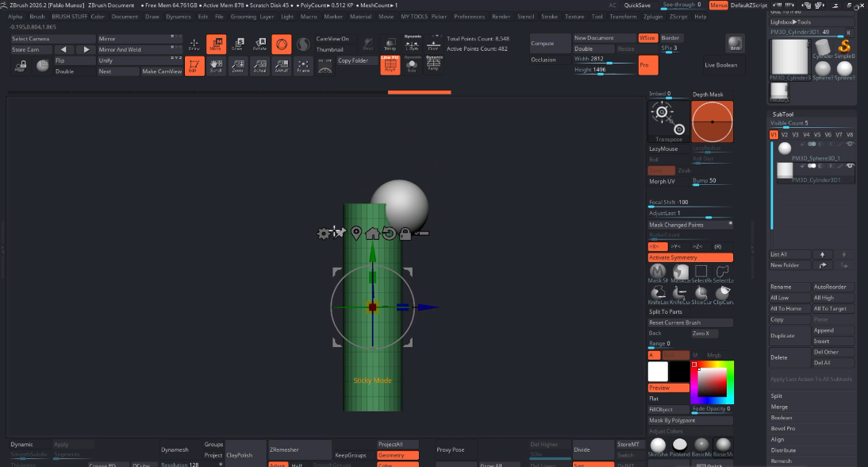The width and height of the screenshot is (868, 467).
Task: Toggle the orange Gizmo 3D icon
Action: 281,44
